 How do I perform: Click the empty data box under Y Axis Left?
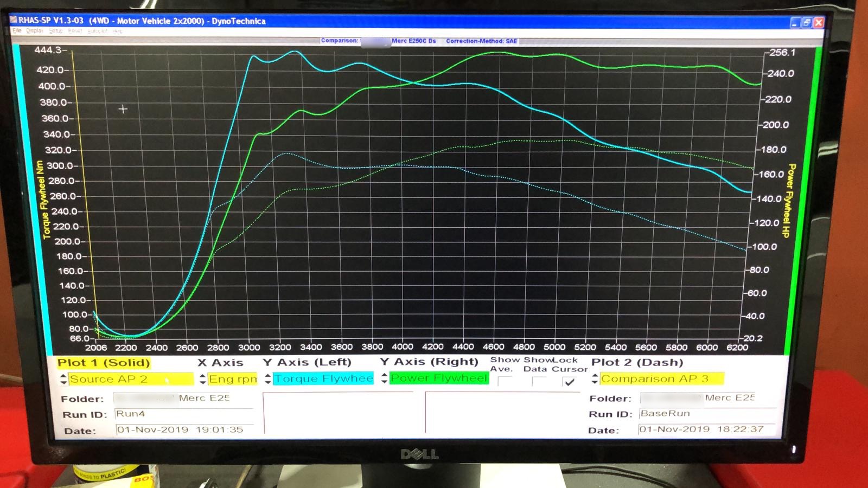click(x=339, y=412)
